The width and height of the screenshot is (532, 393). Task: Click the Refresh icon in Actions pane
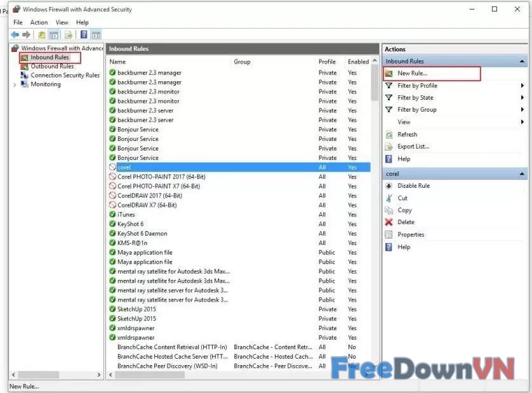[x=389, y=135]
